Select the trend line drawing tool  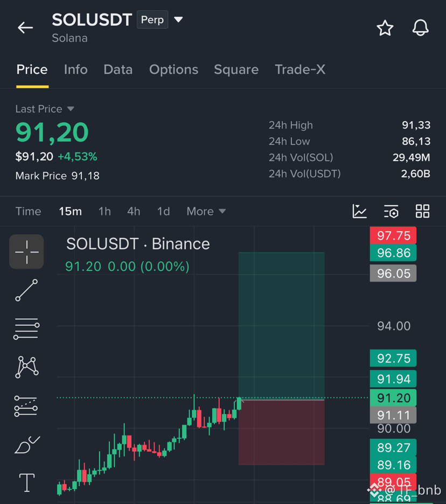(27, 290)
